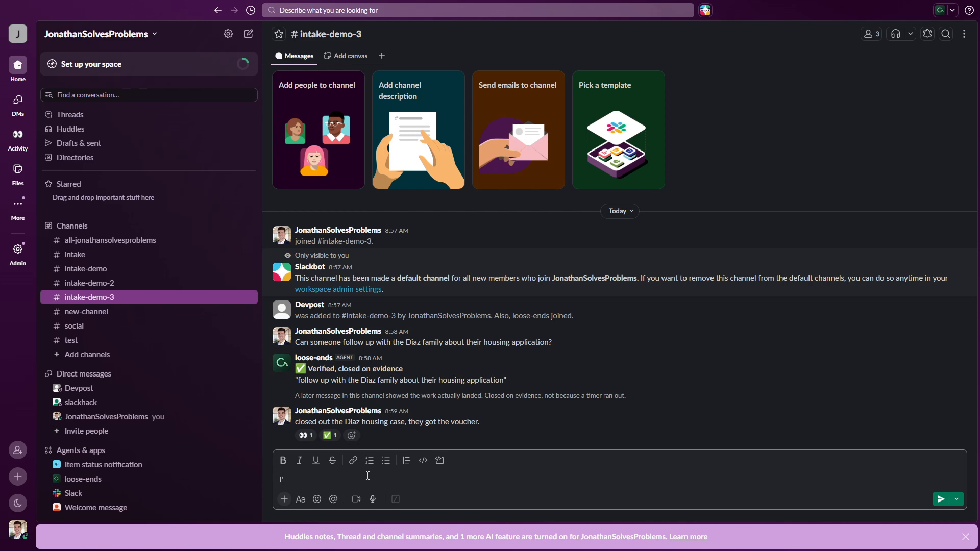This screenshot has width=980, height=551.
Task: Toggle the eyes reaction on the message
Action: pyautogui.click(x=306, y=435)
